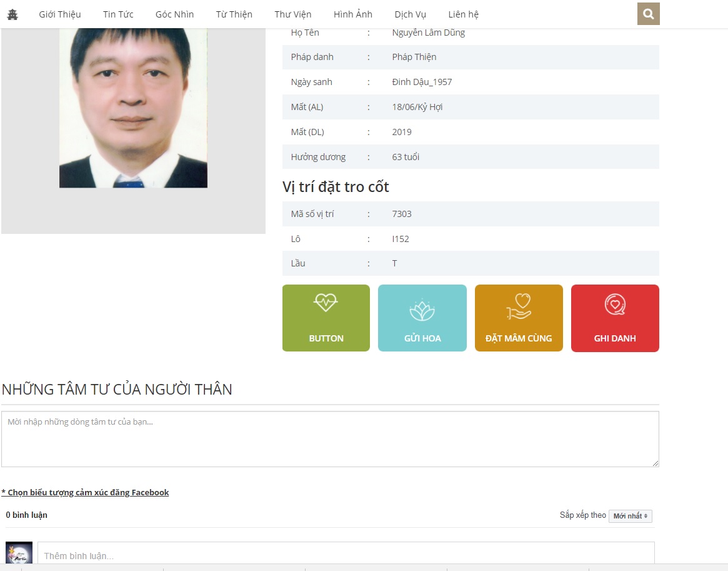Open the Giới Thiệu menu
Viewport: 728px width, 571px height.
(x=60, y=14)
